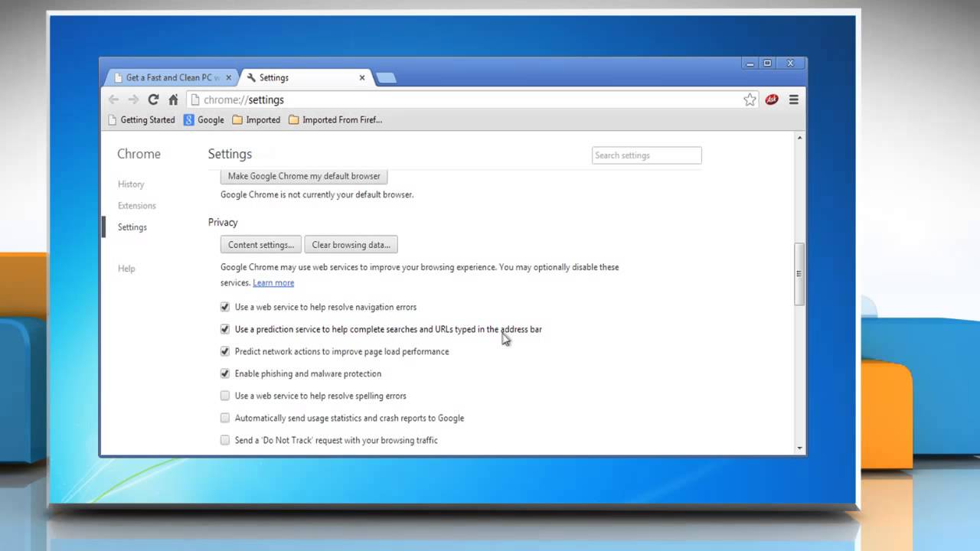Image resolution: width=980 pixels, height=551 pixels.
Task: Open the Imported bookmarks folder
Action: coord(256,119)
